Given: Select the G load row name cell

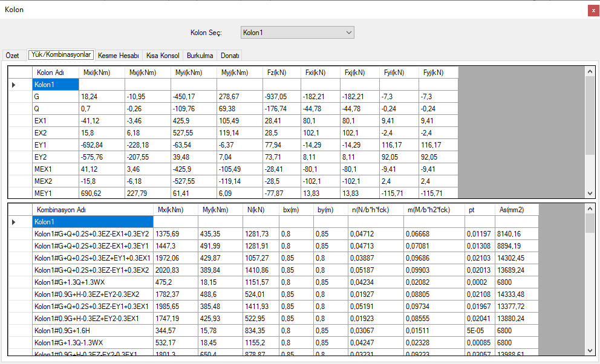Looking at the screenshot, I should (56, 97).
